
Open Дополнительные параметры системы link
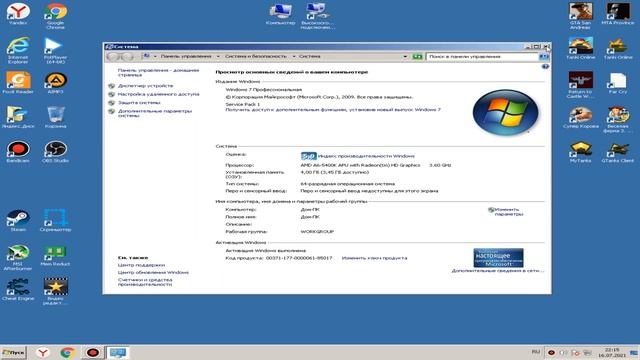155,113
